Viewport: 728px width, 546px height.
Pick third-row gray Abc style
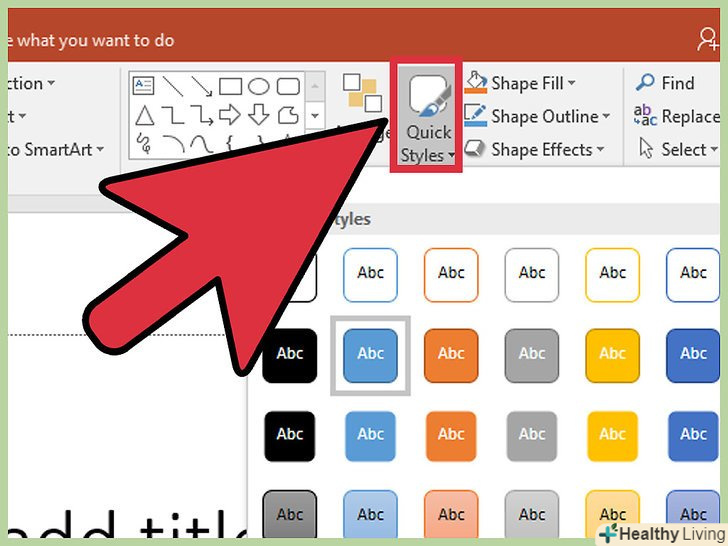click(x=532, y=436)
